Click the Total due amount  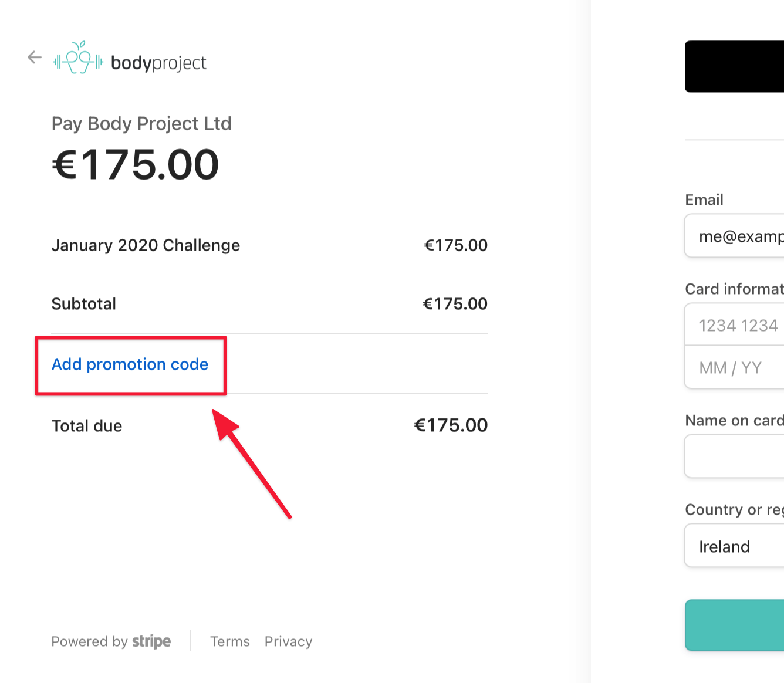451,425
